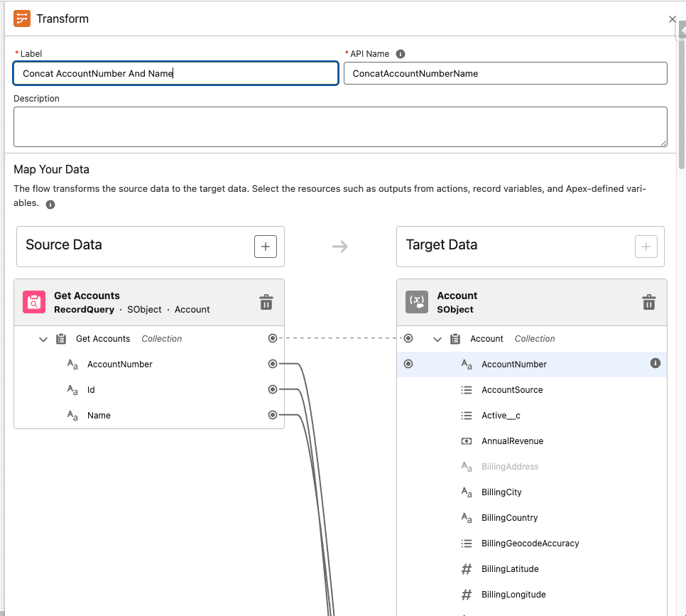This screenshot has height=616, width=686.
Task: Select the source Id connector node
Action: [x=273, y=390]
